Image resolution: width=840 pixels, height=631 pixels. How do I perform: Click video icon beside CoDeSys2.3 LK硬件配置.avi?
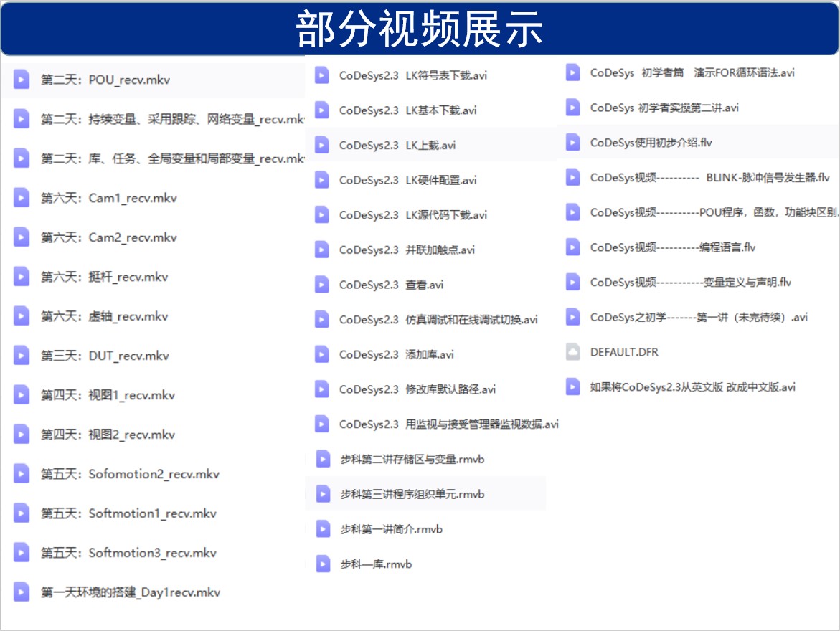pos(321,179)
